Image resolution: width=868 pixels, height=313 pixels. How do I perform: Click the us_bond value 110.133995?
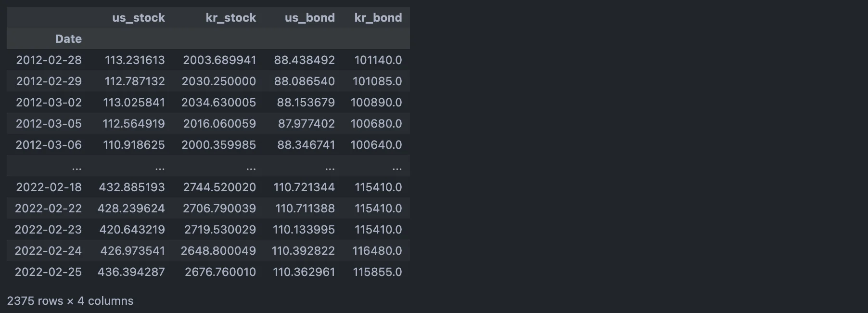[x=304, y=230]
